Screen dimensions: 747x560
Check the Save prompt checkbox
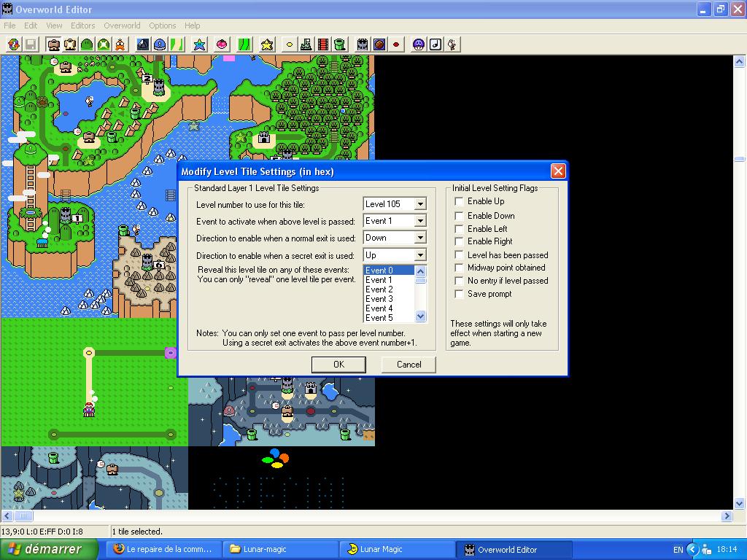coord(460,294)
